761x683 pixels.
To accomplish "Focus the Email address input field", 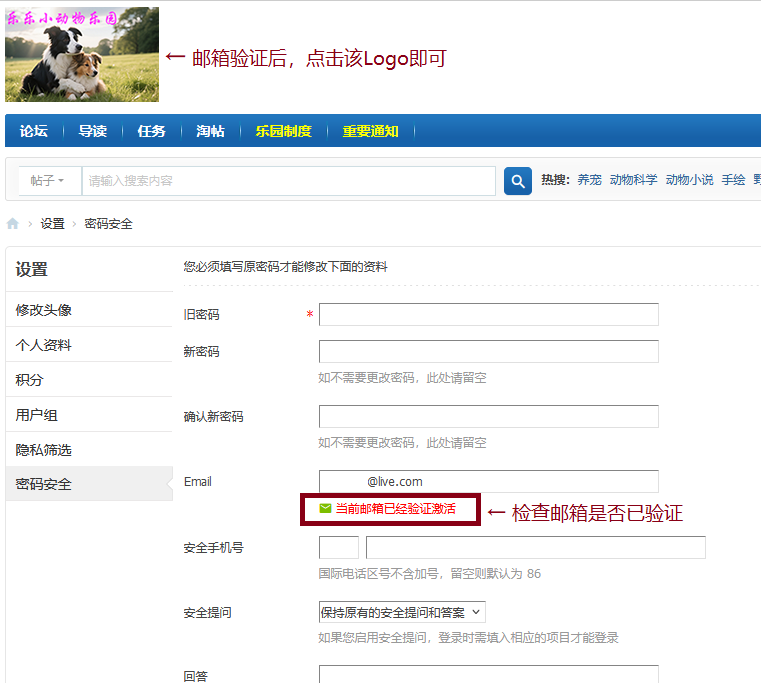I will click(488, 481).
